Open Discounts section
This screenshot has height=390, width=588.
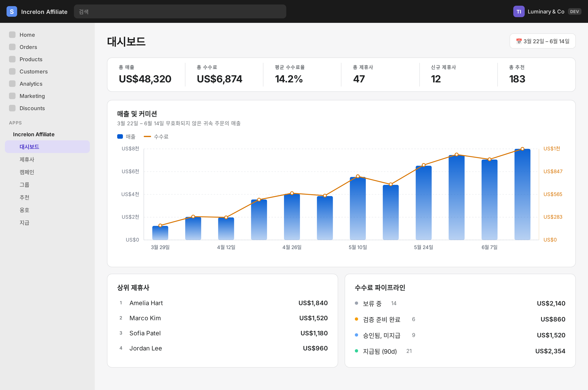pos(47,108)
